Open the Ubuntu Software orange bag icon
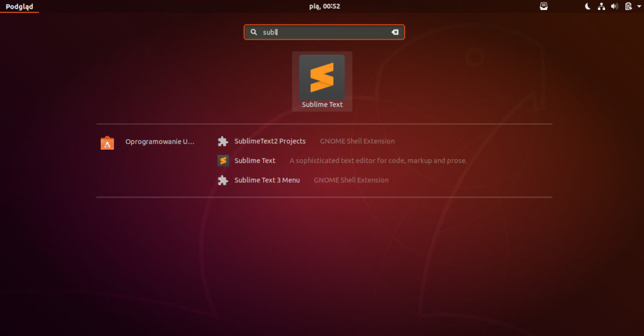 (107, 143)
